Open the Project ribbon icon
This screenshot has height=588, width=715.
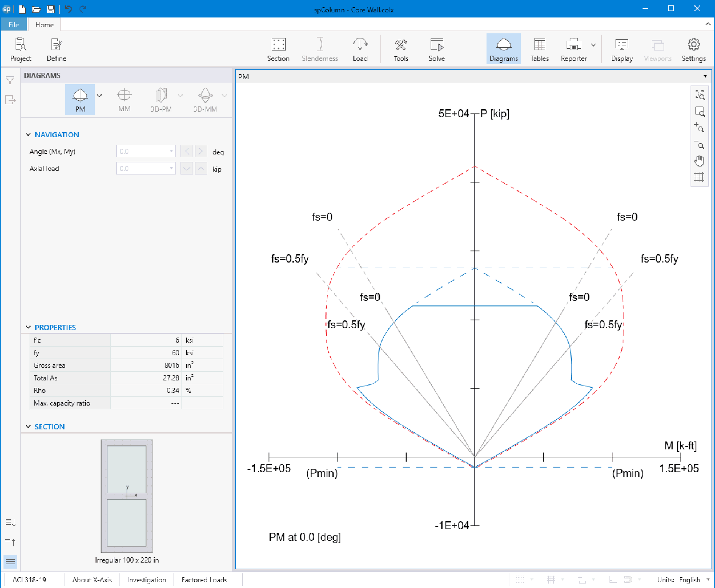(x=20, y=50)
